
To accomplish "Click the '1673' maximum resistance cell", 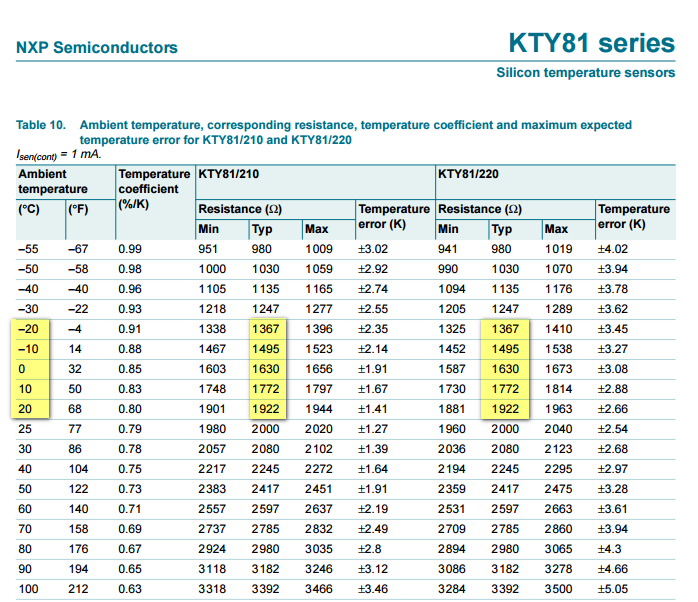I will [x=559, y=370].
